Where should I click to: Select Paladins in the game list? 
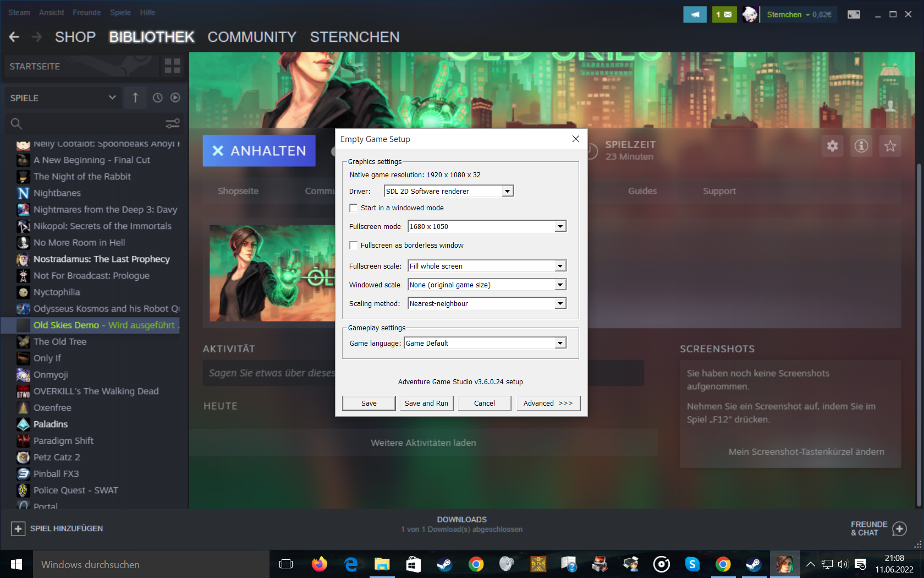point(51,424)
